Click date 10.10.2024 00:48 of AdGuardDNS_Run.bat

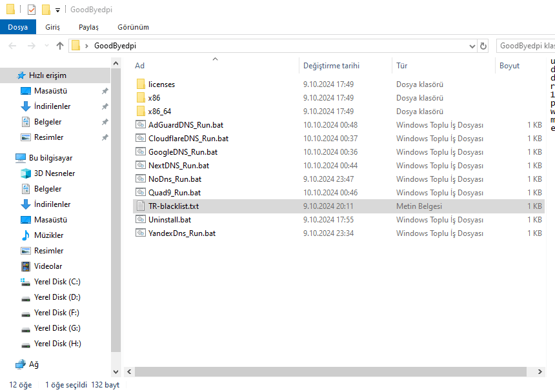[x=330, y=125]
